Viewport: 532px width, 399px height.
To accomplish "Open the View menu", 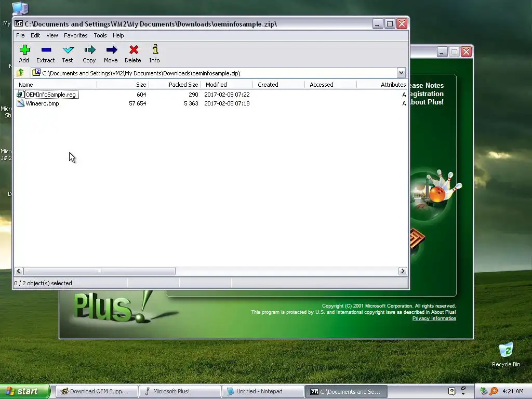I will tap(52, 35).
